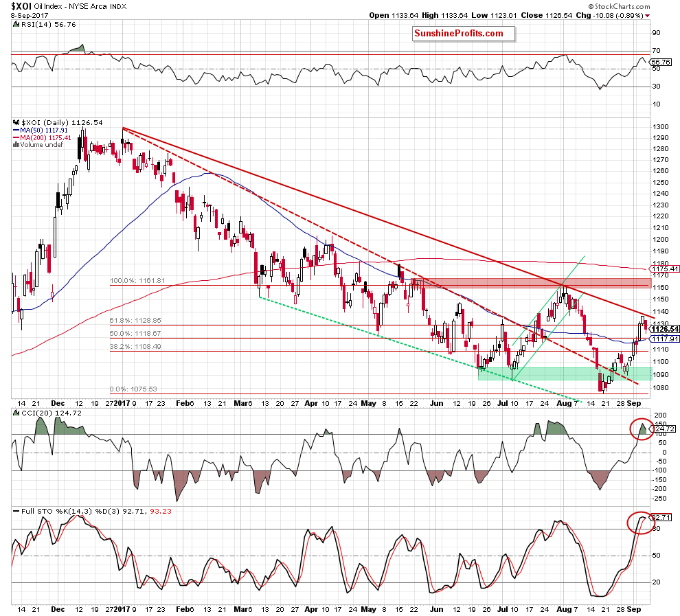This screenshot has width=680, height=616.
Task: Click the 90 RSI axis label
Action: coord(656,33)
